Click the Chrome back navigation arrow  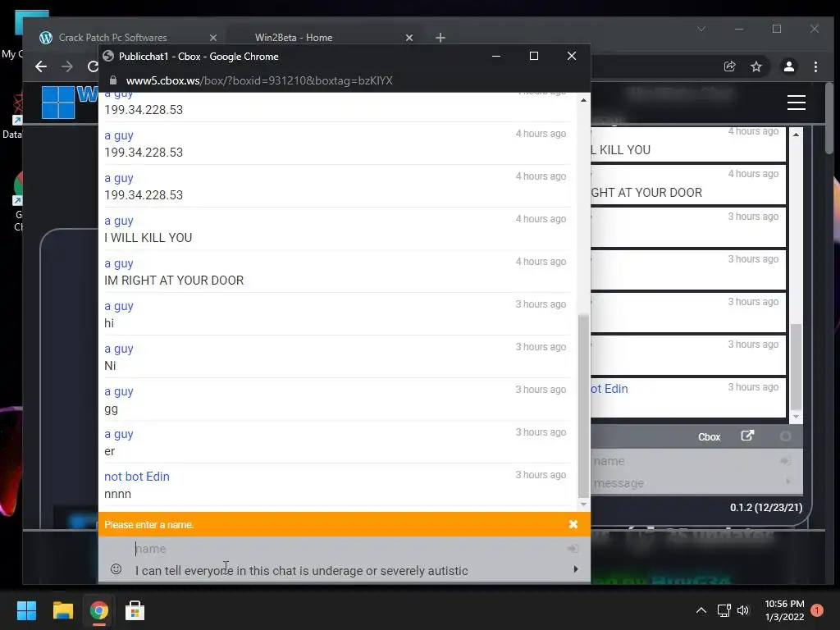pyautogui.click(x=41, y=66)
